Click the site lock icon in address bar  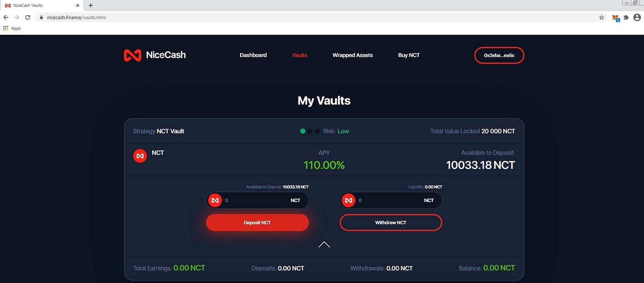(x=41, y=17)
